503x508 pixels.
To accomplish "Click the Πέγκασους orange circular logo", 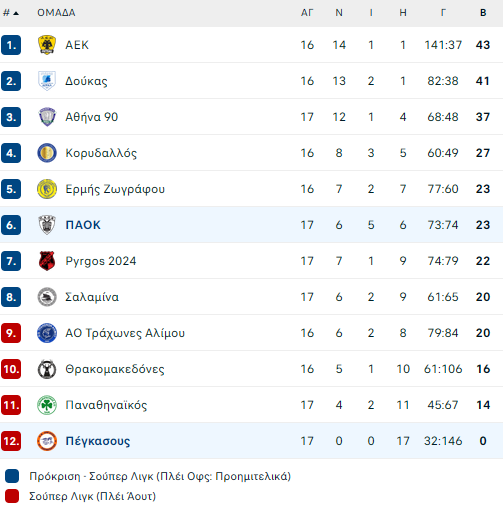I will point(47,441).
